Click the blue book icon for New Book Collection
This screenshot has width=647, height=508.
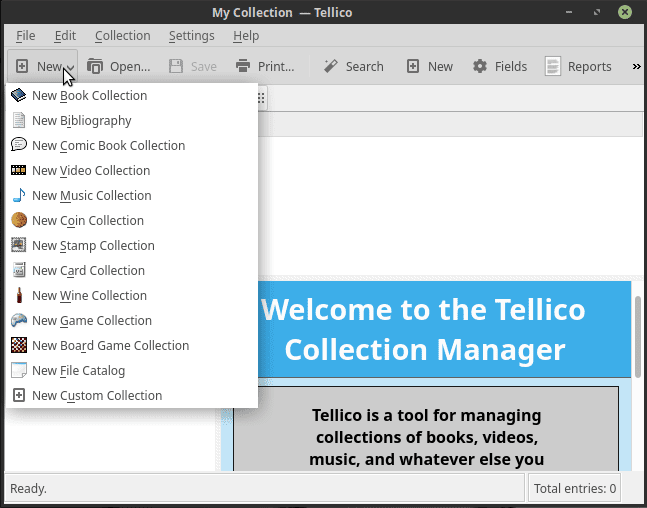19,95
